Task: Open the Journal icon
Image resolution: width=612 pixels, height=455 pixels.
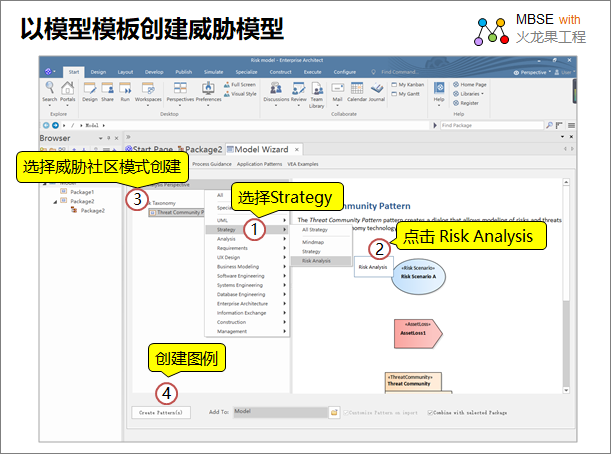Action: coord(377,91)
